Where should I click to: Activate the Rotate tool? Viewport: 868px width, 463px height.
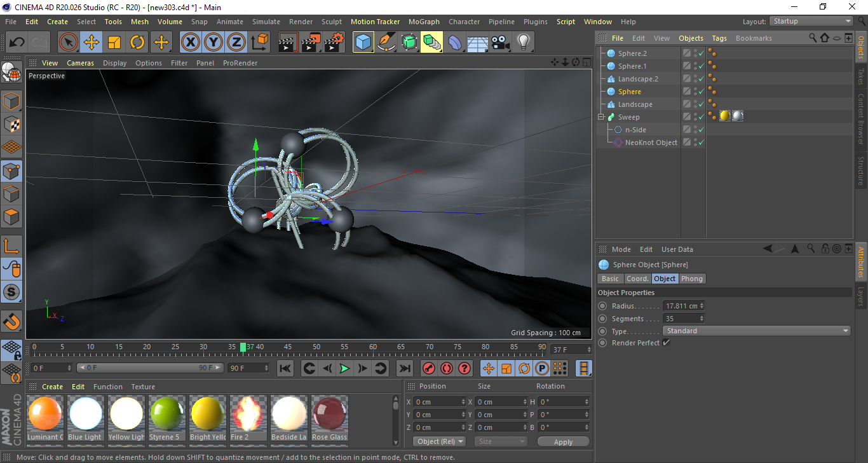[137, 43]
